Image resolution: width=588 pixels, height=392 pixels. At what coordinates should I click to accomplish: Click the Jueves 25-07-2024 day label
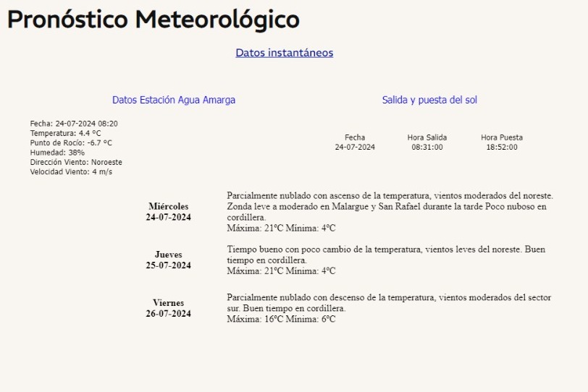point(168,260)
